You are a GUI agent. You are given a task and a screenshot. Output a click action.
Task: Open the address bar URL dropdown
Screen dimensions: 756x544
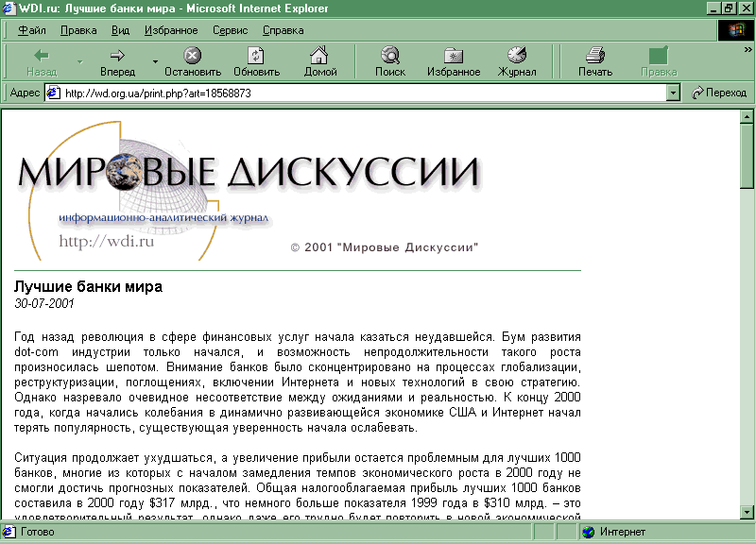click(673, 93)
